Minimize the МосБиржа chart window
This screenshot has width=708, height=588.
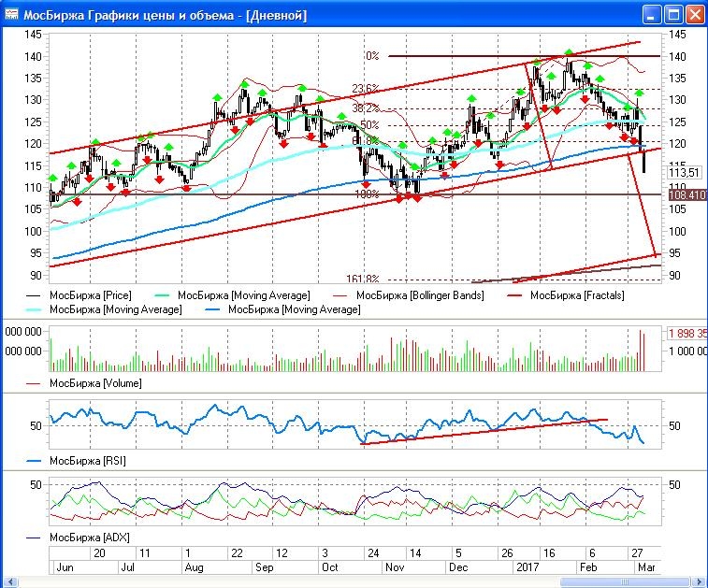click(x=653, y=15)
